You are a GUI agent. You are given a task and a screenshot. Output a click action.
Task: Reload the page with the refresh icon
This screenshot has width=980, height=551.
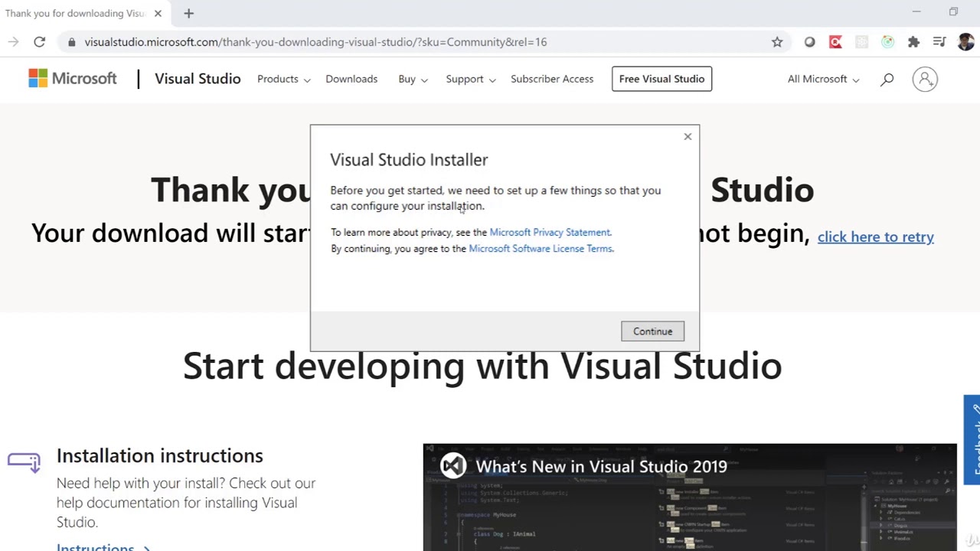point(40,42)
